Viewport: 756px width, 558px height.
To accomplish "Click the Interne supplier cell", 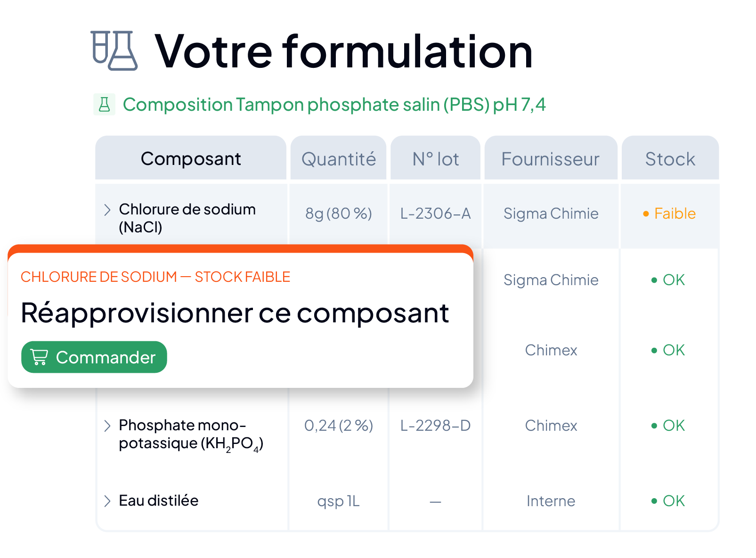I will coord(551,501).
